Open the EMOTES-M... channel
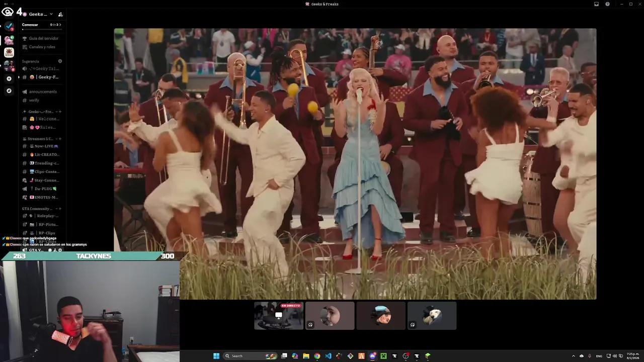The width and height of the screenshot is (644, 362). click(x=42, y=197)
